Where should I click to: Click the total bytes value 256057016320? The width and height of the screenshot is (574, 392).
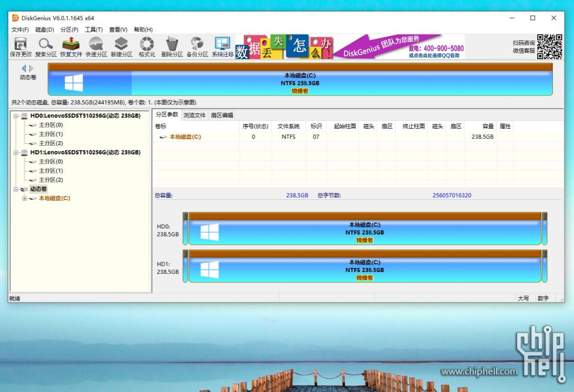click(452, 195)
